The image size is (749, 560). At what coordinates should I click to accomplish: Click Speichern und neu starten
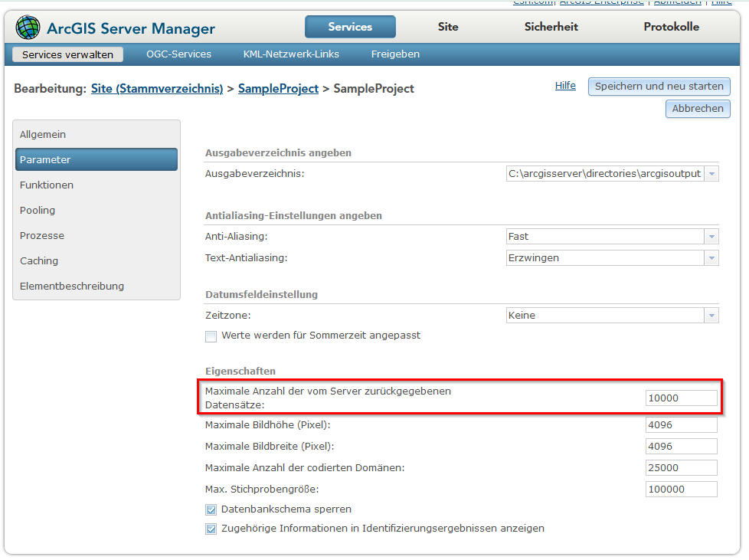(659, 87)
